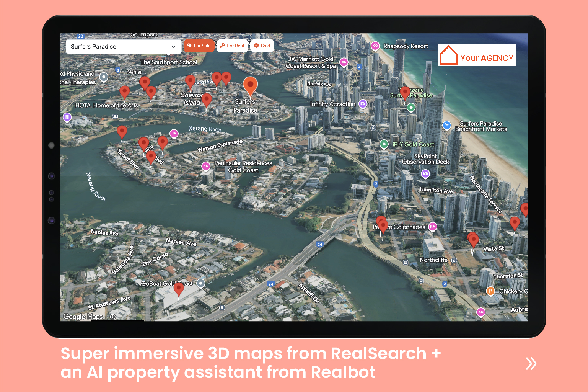Click the info icon beside Google Maps
Viewport: 588px width, 392px height.
coord(113,317)
